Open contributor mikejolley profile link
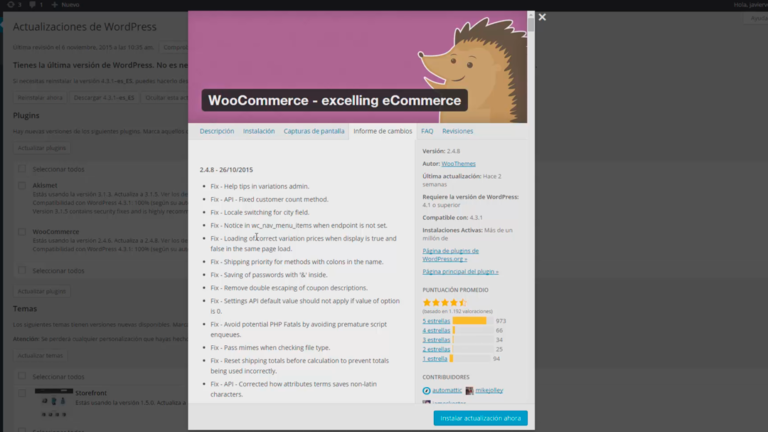The height and width of the screenshot is (432, 768). click(489, 390)
